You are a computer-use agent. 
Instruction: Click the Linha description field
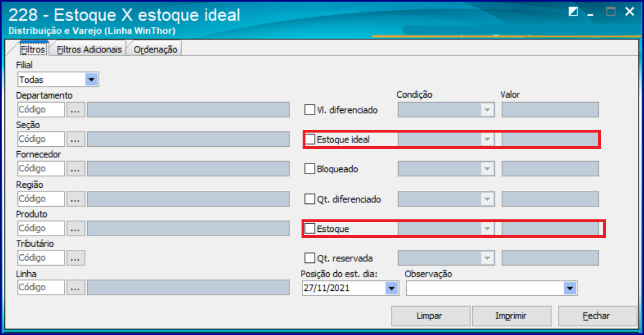188,288
